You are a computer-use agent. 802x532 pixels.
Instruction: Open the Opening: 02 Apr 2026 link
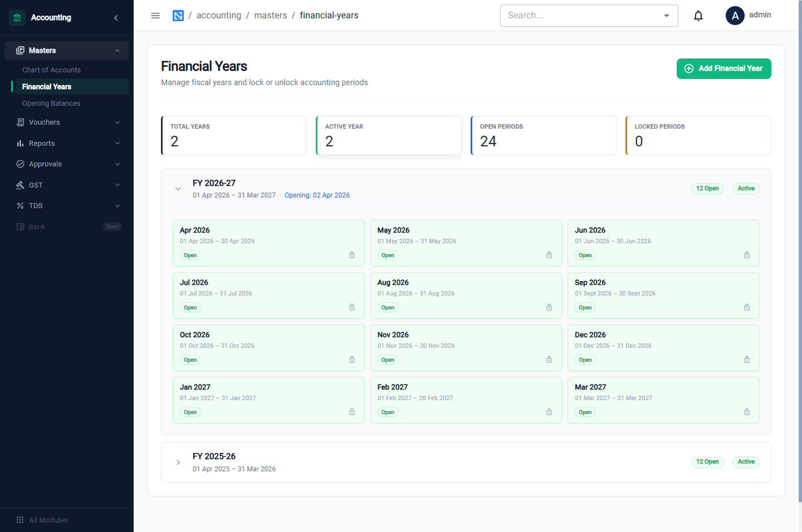[x=317, y=195]
